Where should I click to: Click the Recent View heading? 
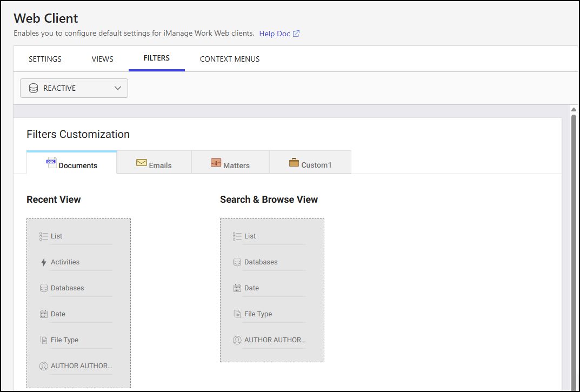click(x=54, y=200)
